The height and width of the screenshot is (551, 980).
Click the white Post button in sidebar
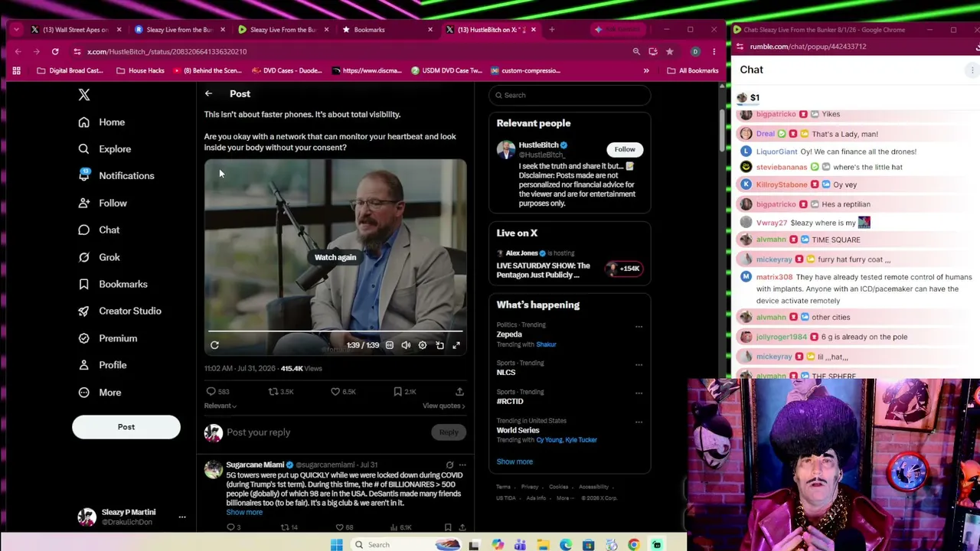[126, 427]
